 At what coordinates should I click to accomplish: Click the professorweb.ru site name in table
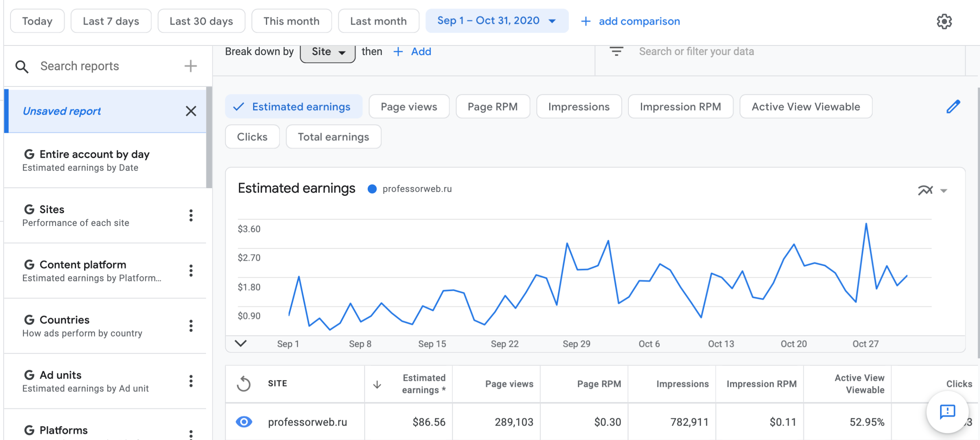point(307,422)
